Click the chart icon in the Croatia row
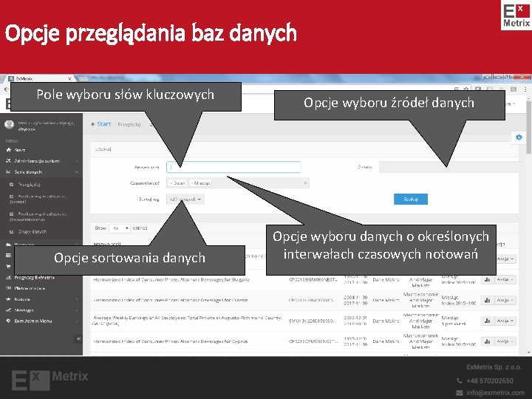Viewport: 532px width, 399px height. click(487, 300)
